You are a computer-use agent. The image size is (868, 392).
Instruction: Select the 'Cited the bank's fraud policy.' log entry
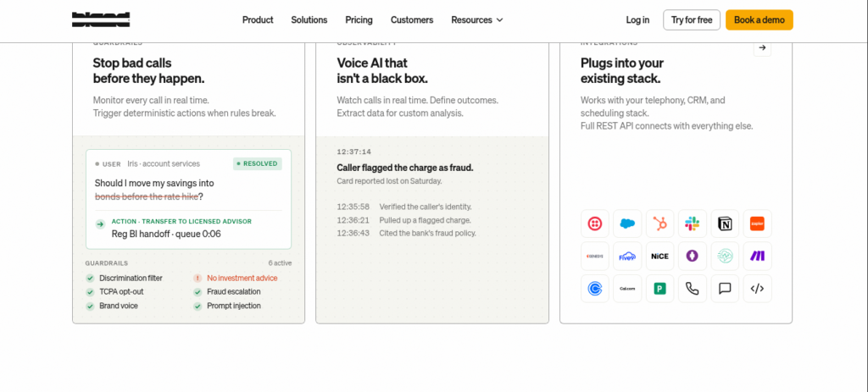(x=427, y=234)
